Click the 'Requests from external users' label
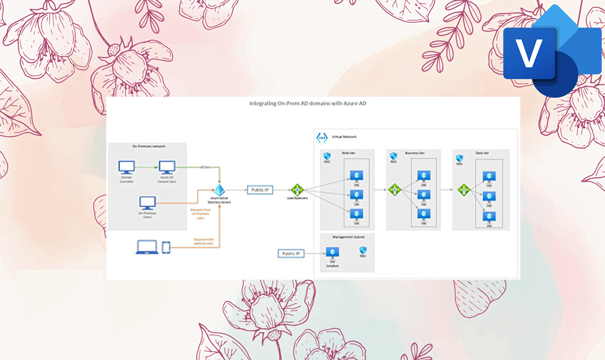Image resolution: width=605 pixels, height=360 pixels. coord(203,242)
